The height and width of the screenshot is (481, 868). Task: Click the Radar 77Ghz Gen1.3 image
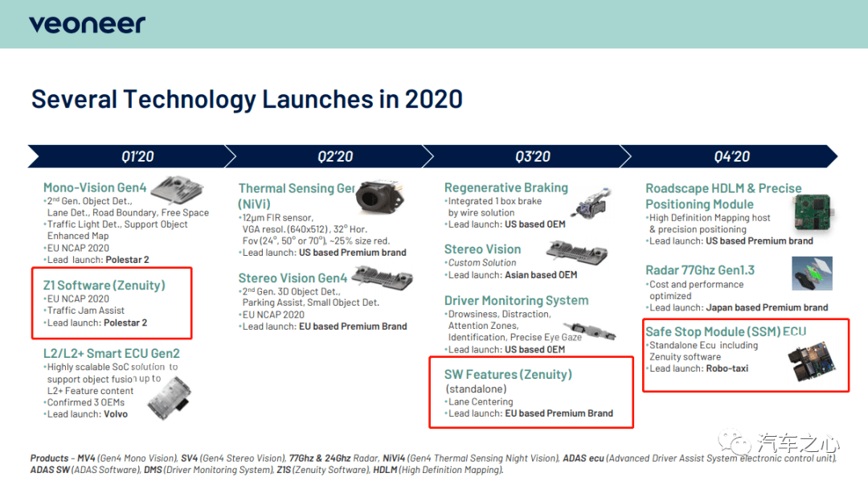[812, 273]
